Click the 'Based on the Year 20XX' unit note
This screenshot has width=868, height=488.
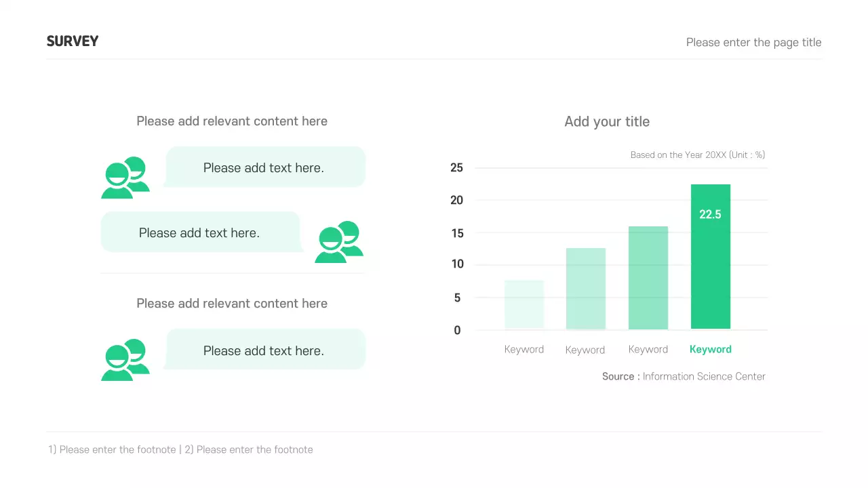697,155
